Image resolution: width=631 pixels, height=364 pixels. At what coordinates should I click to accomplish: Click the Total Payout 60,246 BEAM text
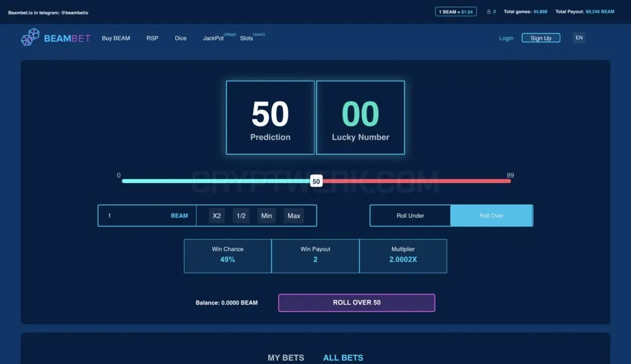585,11
